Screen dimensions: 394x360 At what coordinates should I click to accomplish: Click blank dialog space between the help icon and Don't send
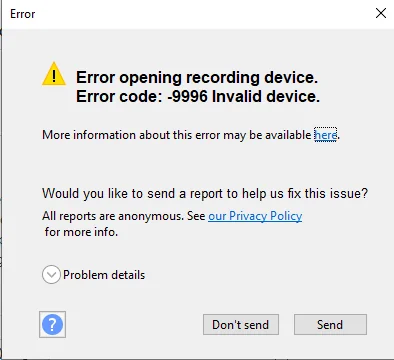pyautogui.click(x=133, y=324)
